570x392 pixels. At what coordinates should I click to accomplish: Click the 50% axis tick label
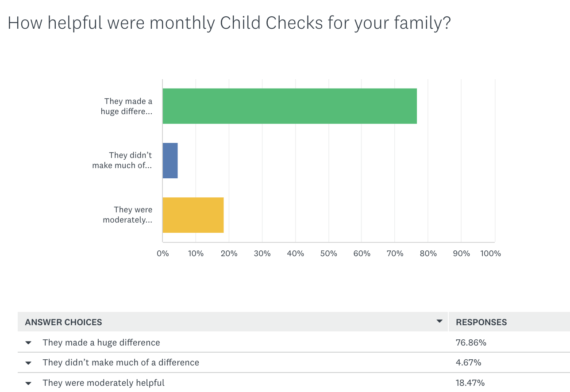pos(328,254)
